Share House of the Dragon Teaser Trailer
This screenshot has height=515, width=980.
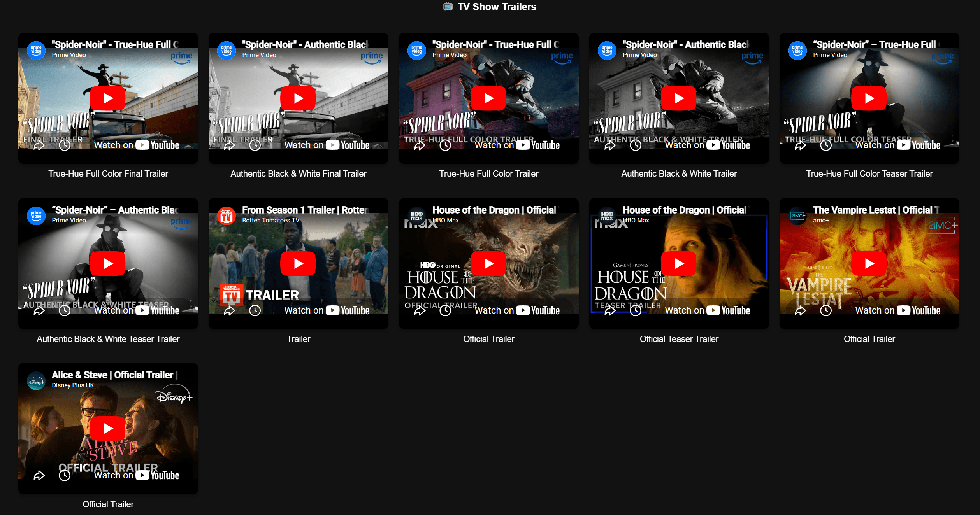point(610,311)
